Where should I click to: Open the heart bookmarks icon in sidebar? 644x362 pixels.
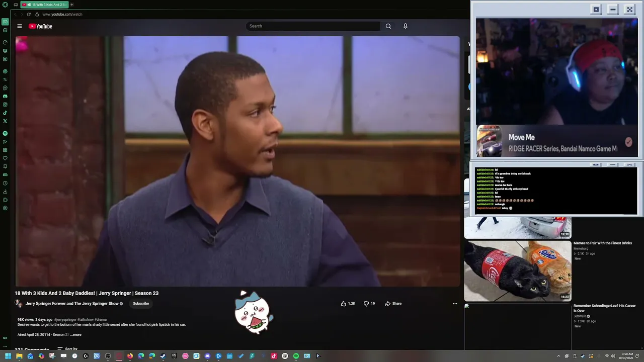tap(5, 158)
